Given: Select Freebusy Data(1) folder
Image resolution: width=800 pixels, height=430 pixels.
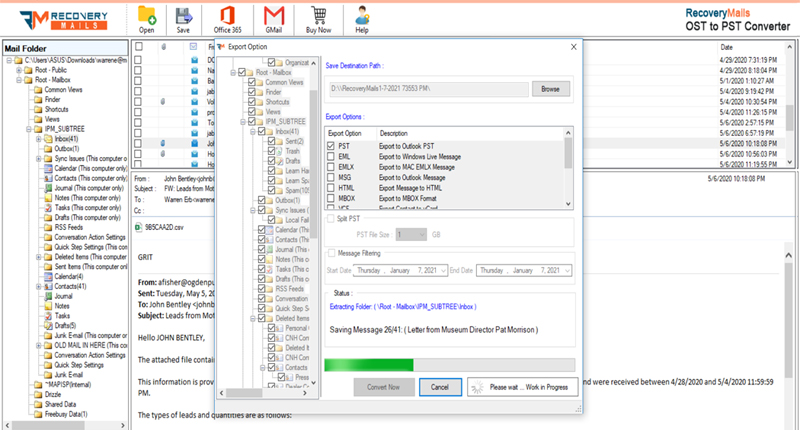Looking at the screenshot, I should point(66,414).
